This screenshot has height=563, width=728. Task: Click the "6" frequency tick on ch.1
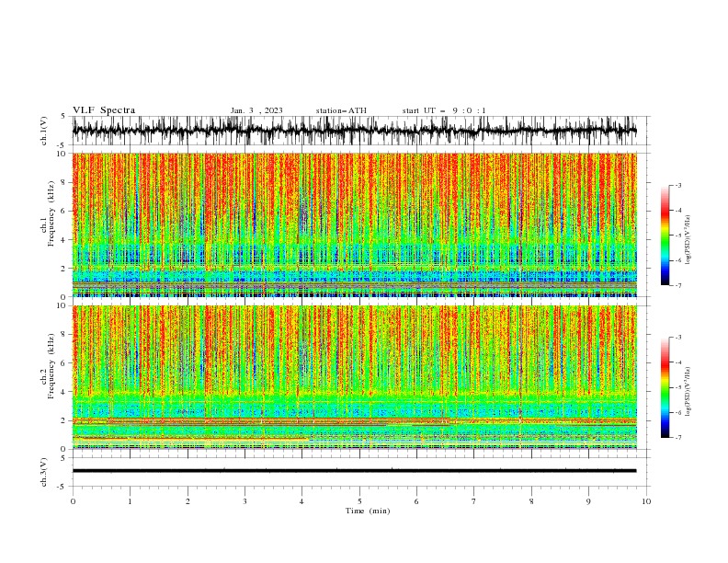tap(65, 211)
